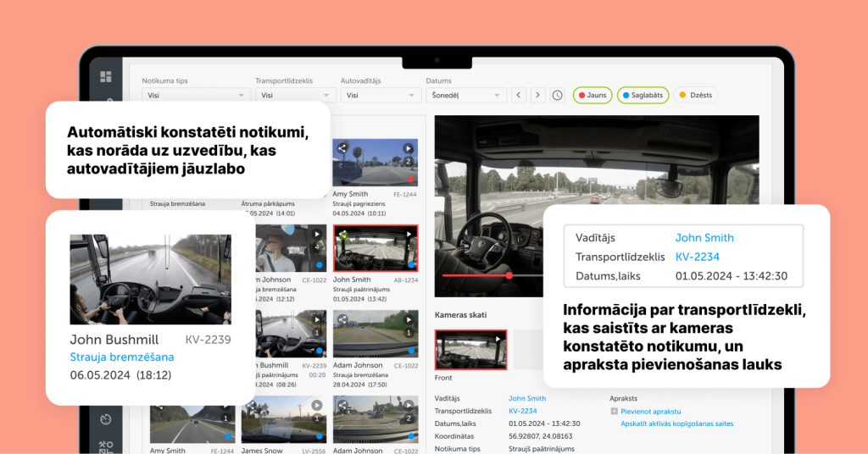Play the Bushmill KV-2239 08:26 clip
The image size is (868, 454).
(317, 319)
